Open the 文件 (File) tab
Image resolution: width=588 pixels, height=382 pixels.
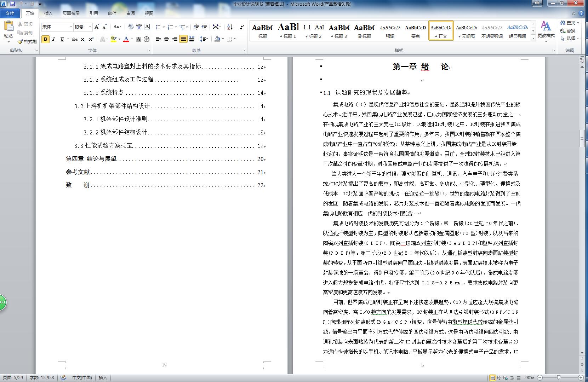pyautogui.click(x=10, y=13)
